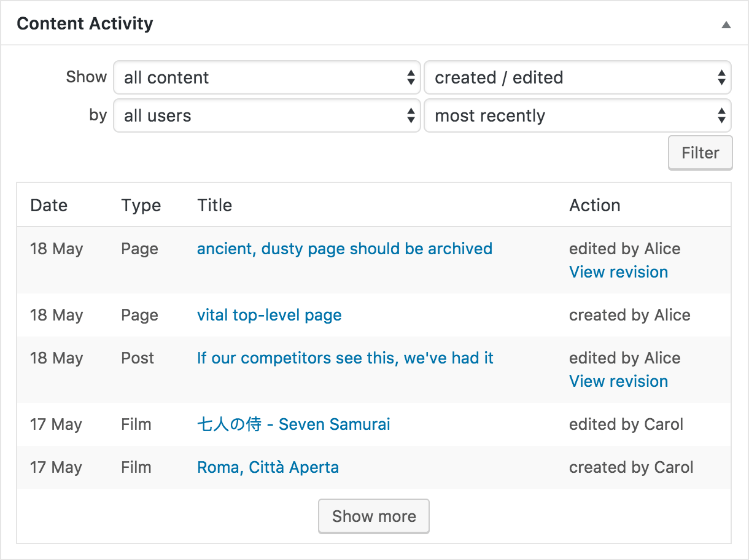Click "created by Carol" action text

(x=631, y=467)
